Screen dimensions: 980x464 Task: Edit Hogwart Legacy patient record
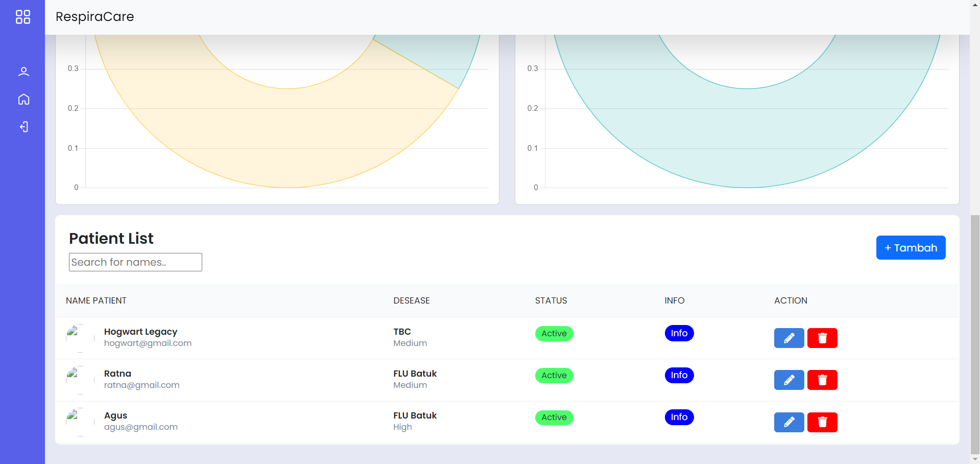(x=788, y=338)
